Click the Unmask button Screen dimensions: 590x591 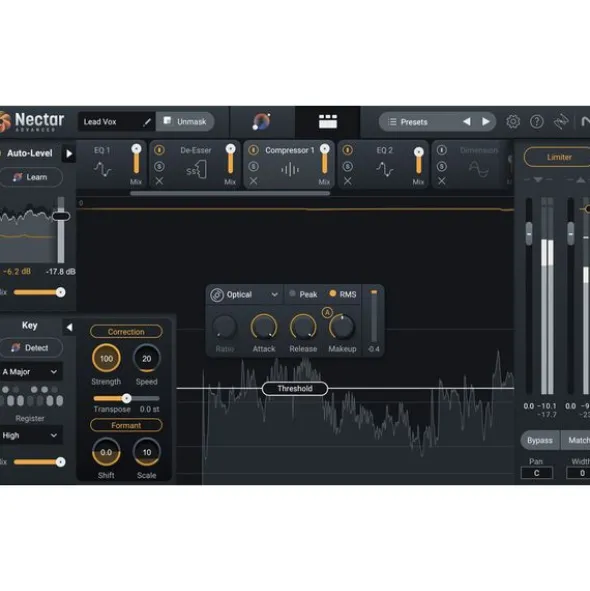(x=185, y=122)
